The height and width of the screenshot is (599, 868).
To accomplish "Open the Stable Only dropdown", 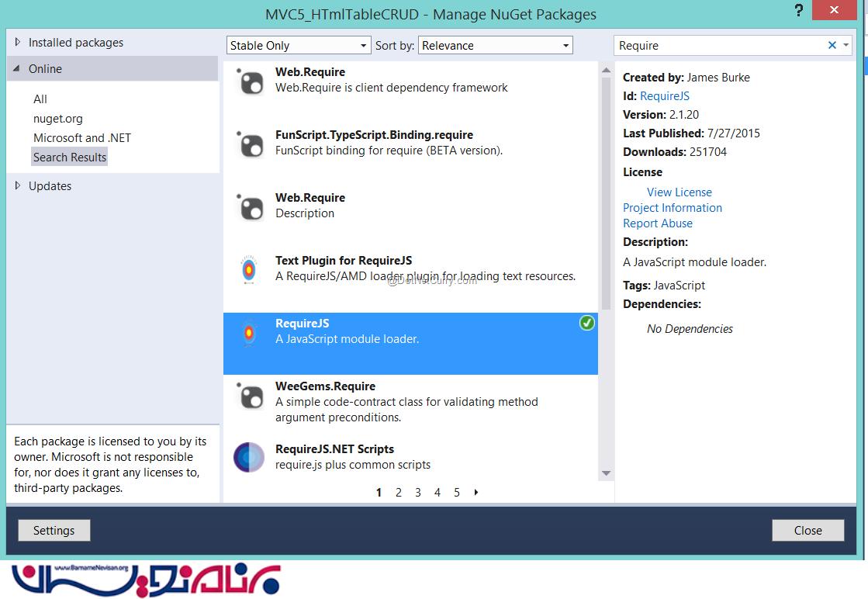I will click(299, 46).
